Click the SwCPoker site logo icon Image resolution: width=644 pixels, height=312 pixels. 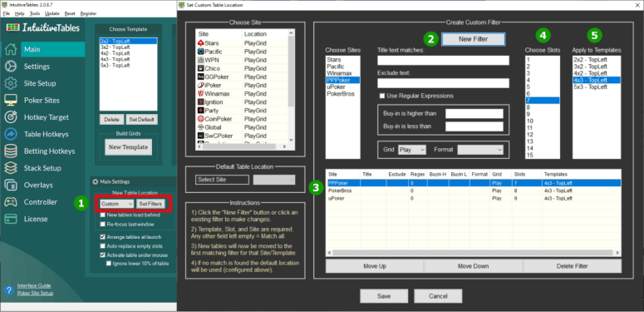201,136
